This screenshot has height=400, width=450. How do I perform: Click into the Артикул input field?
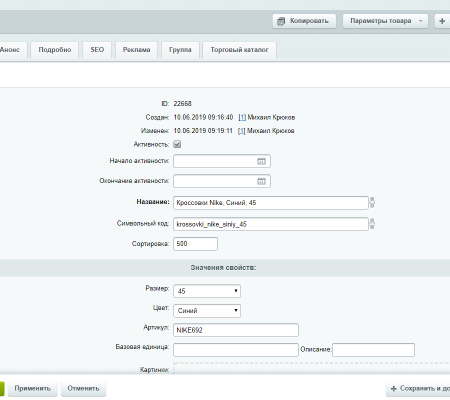[x=236, y=330]
